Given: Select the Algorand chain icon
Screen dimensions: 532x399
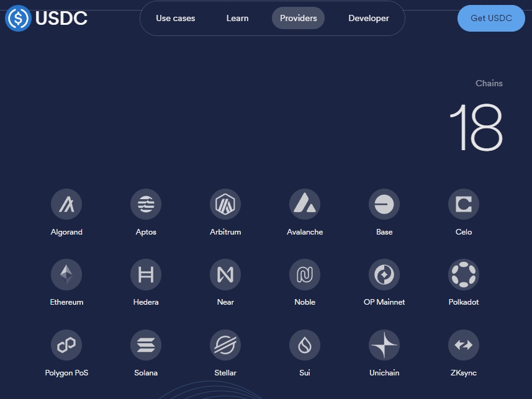Looking at the screenshot, I should (x=66, y=204).
